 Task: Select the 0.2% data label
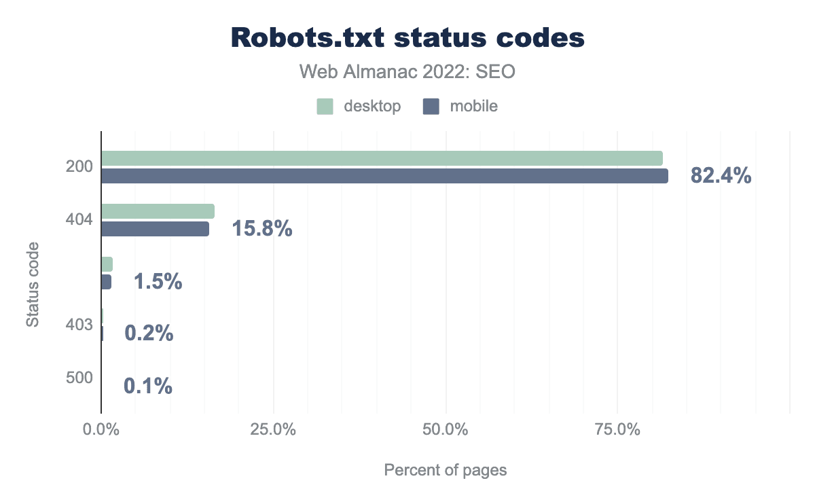coord(149,334)
